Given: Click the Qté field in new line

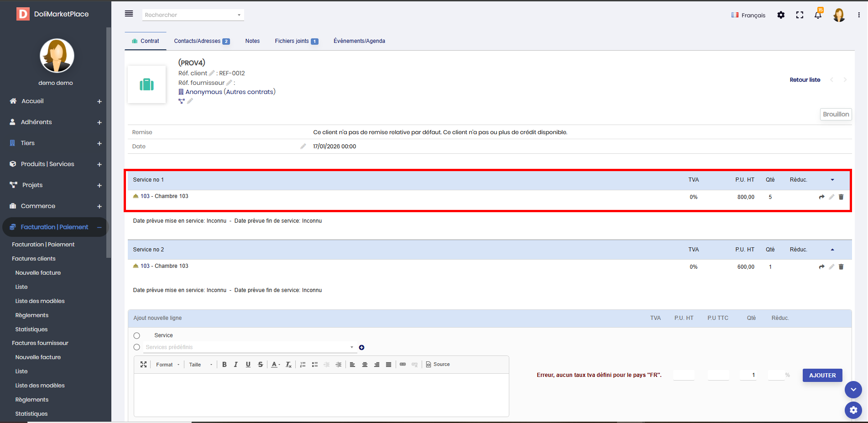Looking at the screenshot, I should click(748, 375).
